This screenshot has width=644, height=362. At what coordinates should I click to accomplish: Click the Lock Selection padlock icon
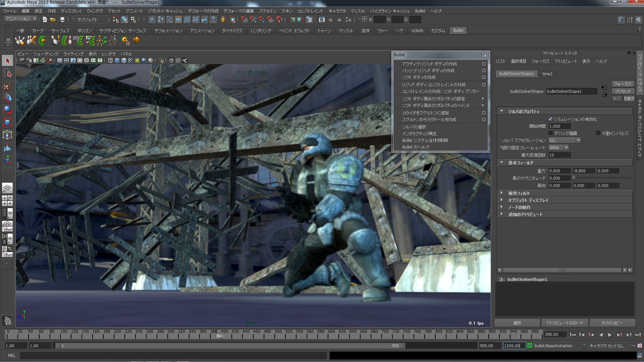[x=223, y=20]
